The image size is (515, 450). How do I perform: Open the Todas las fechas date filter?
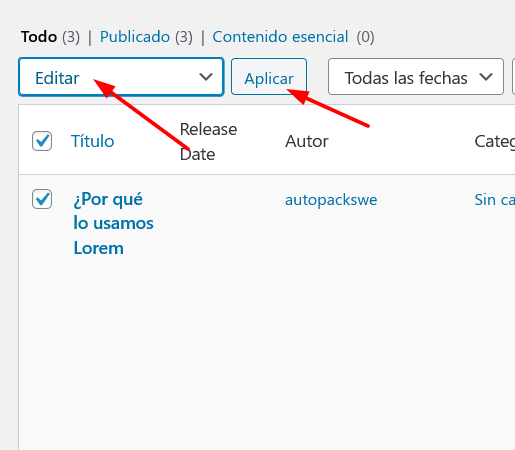pyautogui.click(x=416, y=77)
